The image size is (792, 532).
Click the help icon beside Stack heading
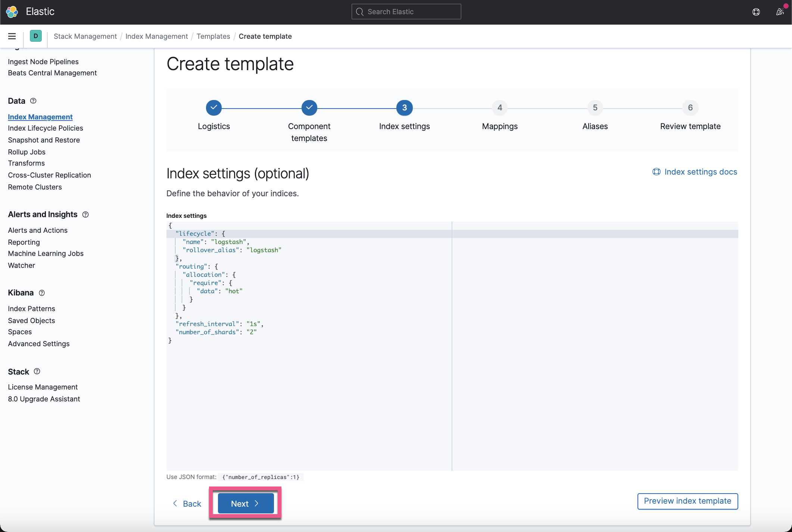pyautogui.click(x=37, y=372)
